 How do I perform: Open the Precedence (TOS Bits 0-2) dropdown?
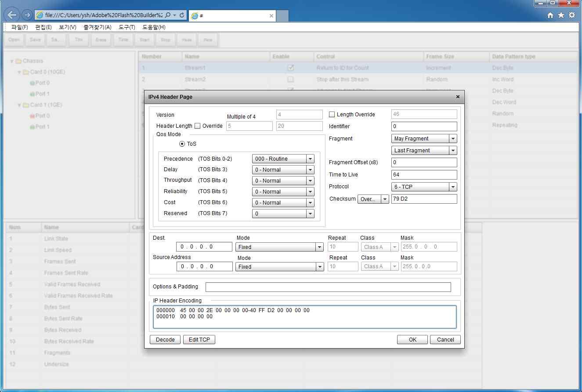click(x=283, y=159)
